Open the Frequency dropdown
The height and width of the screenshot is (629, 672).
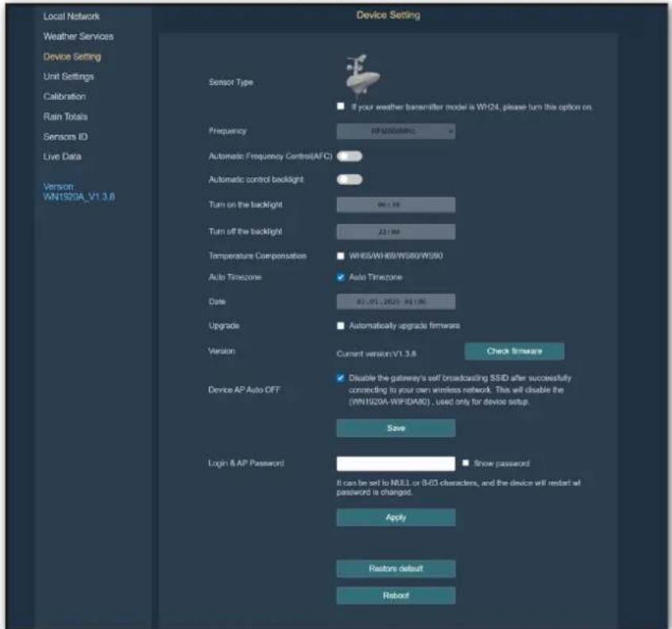click(396, 131)
